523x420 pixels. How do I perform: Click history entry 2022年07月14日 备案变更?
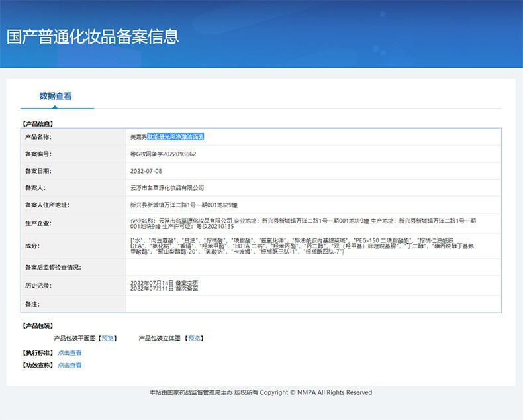[164, 283]
